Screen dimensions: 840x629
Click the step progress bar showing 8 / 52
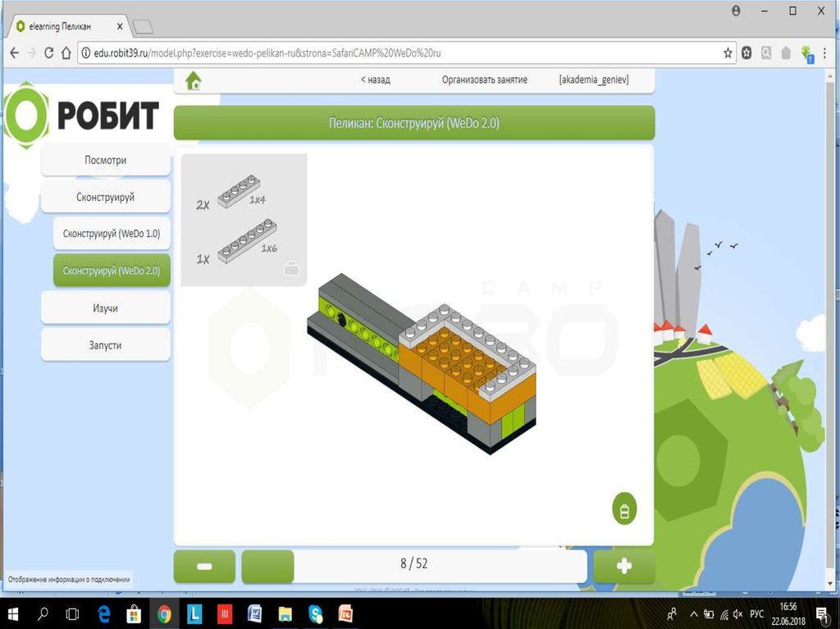pyautogui.click(x=414, y=564)
